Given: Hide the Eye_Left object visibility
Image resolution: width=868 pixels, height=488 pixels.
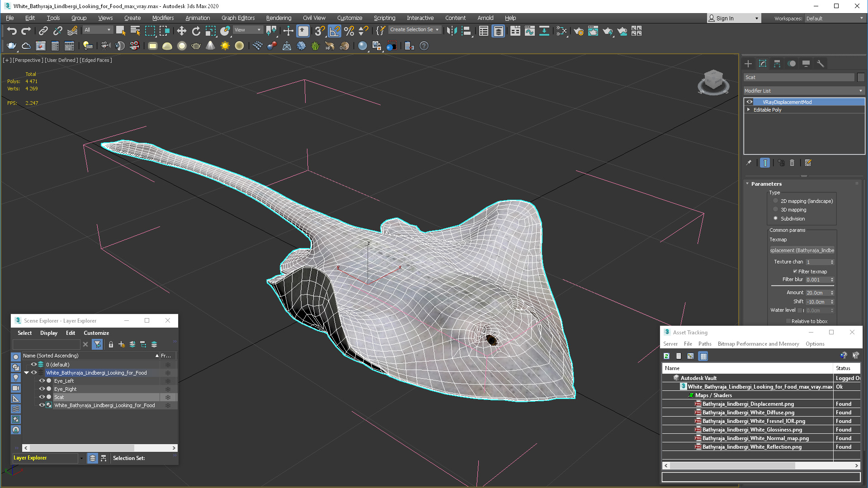Looking at the screenshot, I should point(42,381).
